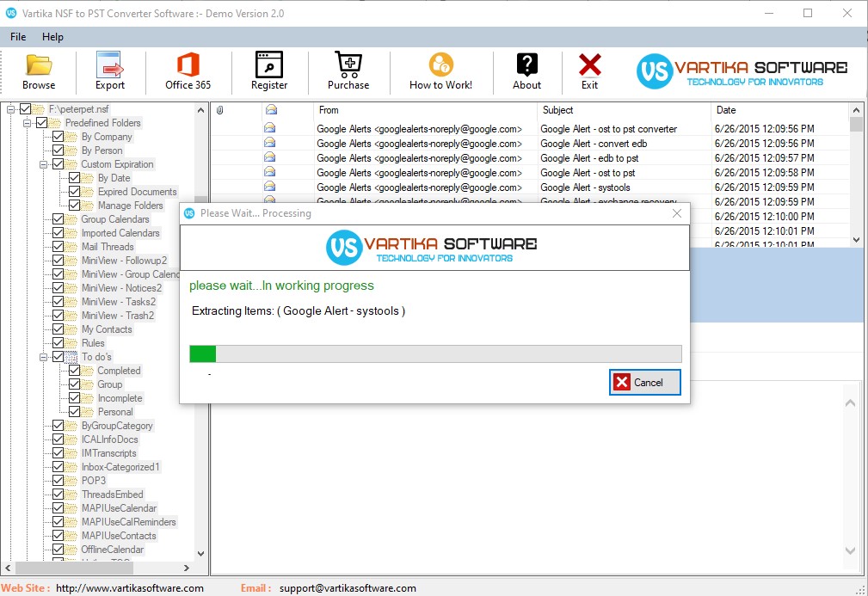Collapse the Predefined Folders tree node
Viewport: 868px width, 596px height.
27,123
